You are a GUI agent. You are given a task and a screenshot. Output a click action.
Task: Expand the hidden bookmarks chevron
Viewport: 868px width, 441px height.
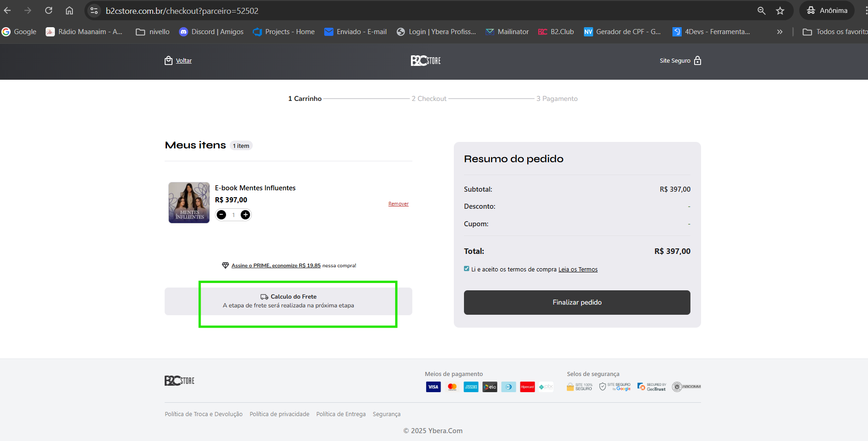pyautogui.click(x=779, y=32)
